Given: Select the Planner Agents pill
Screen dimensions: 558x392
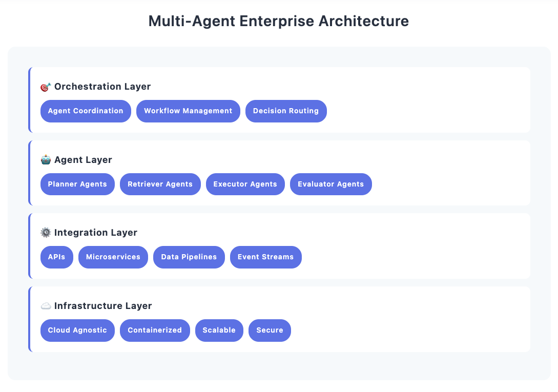Looking at the screenshot, I should 77,184.
